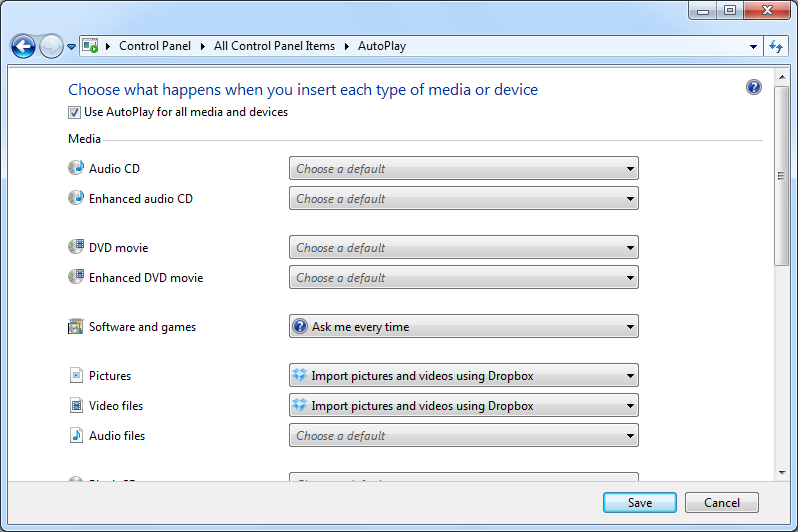Click the DVD movie icon

coord(76,247)
